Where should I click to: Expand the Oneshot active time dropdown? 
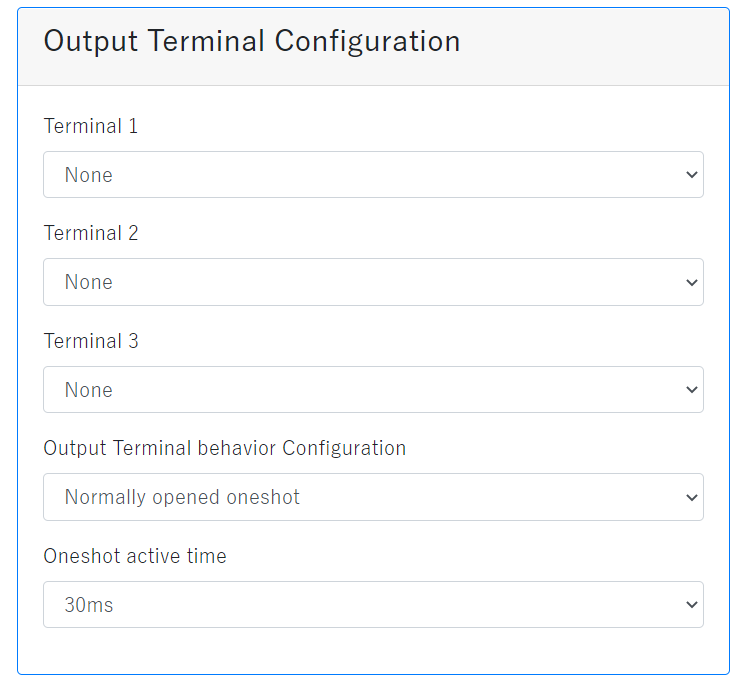[373, 605]
